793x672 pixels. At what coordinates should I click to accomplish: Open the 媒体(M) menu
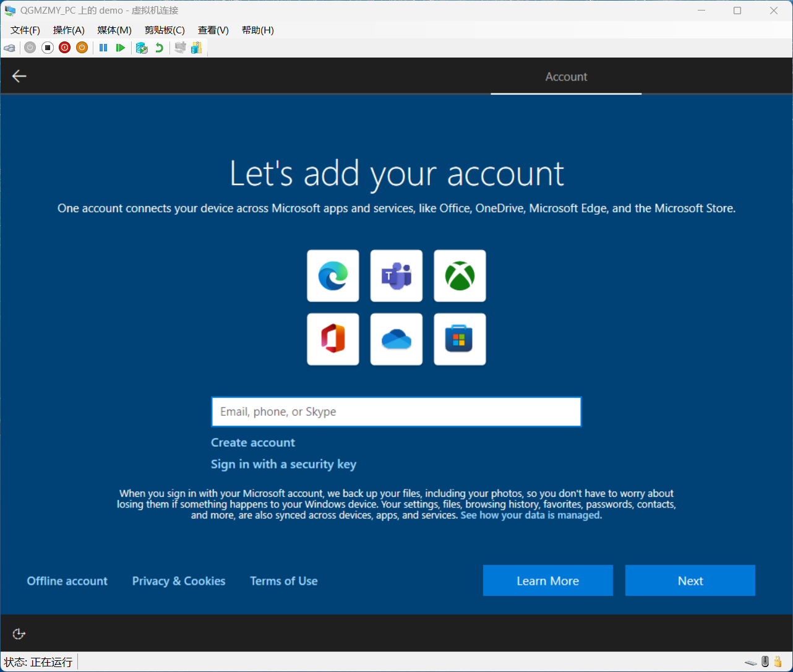pyautogui.click(x=114, y=30)
